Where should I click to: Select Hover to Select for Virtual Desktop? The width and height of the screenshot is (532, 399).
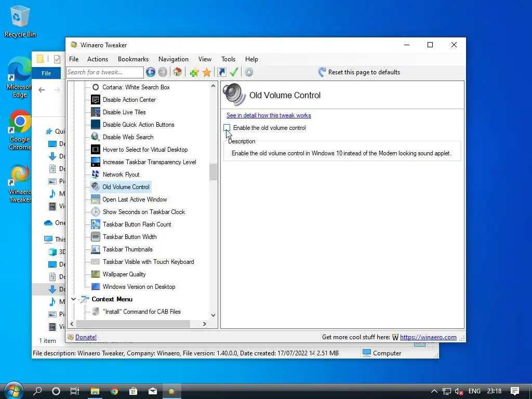[145, 150]
